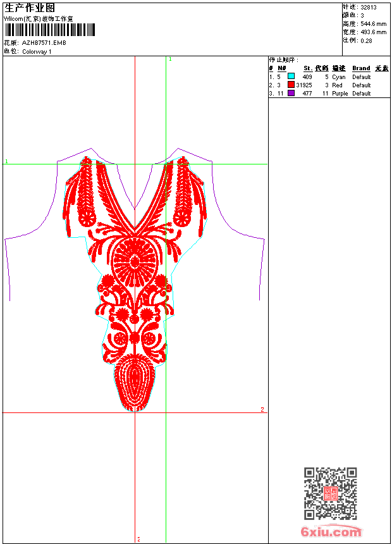Select the Cyan row description text

339,77
